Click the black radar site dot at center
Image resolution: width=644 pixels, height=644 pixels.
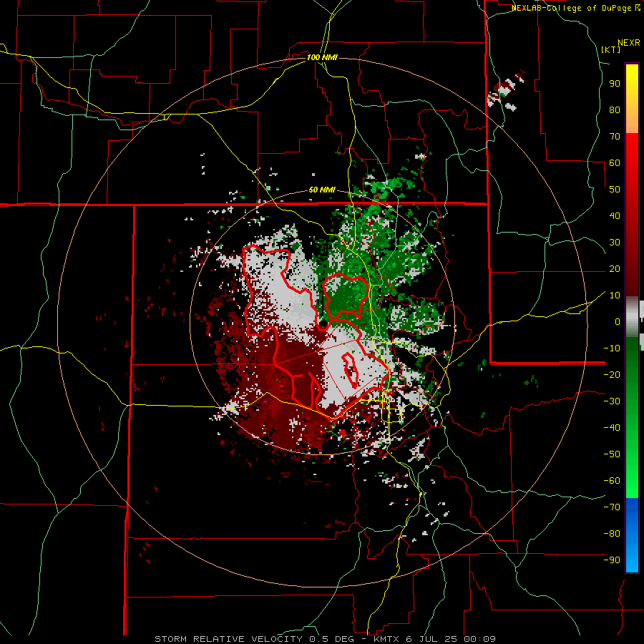323,324
